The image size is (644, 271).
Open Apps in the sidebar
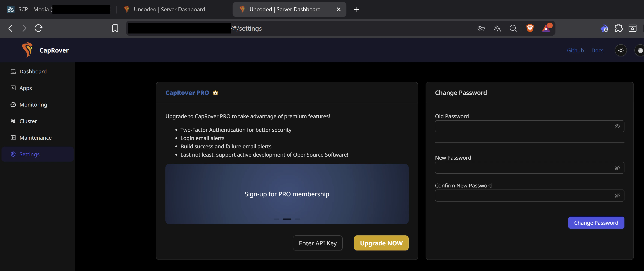(37, 88)
